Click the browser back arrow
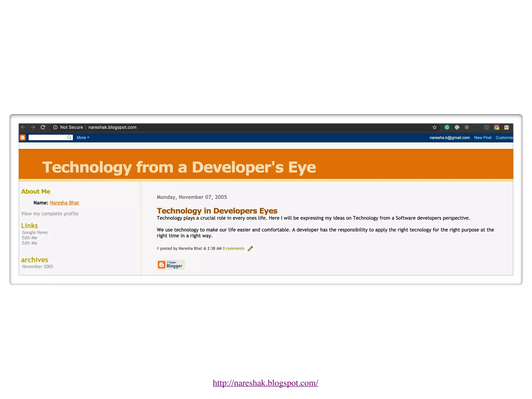 [x=23, y=127]
